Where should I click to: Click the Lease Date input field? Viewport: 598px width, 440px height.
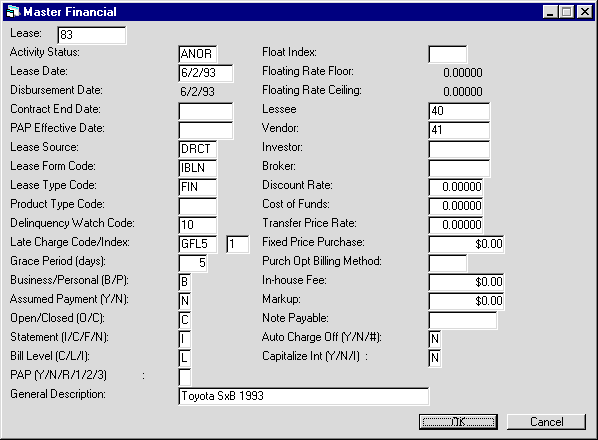[x=206, y=73]
